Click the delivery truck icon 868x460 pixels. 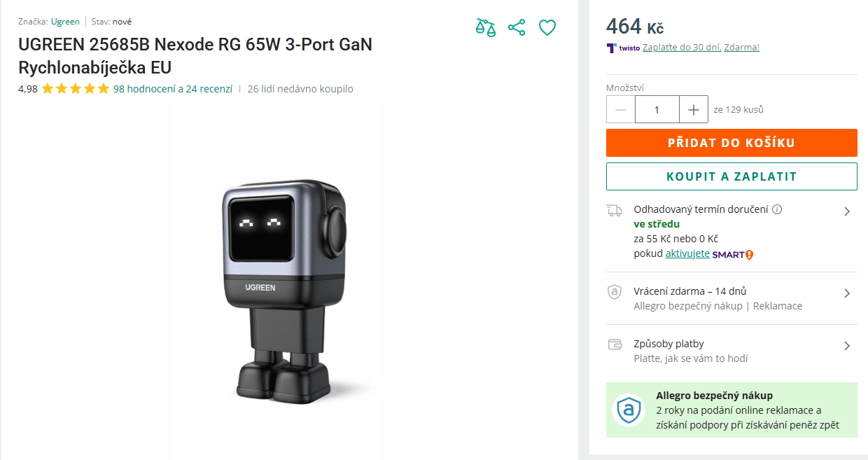coord(615,209)
